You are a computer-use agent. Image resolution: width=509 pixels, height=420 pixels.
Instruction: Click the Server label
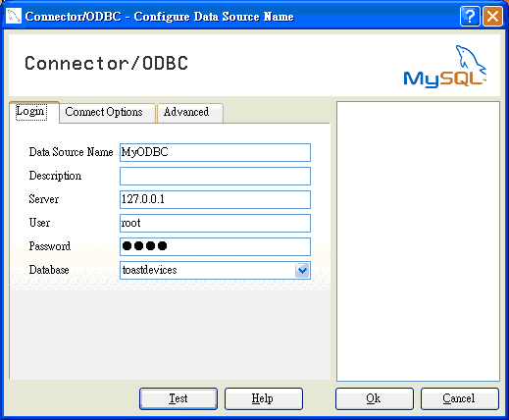point(44,199)
